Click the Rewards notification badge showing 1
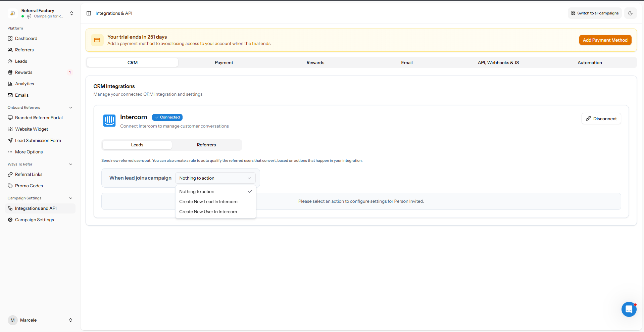 click(x=70, y=73)
